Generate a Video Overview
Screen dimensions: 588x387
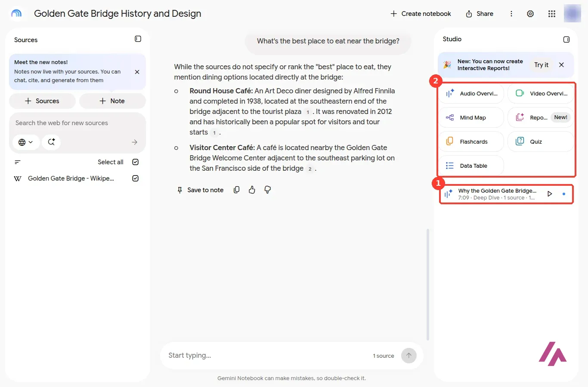(541, 93)
